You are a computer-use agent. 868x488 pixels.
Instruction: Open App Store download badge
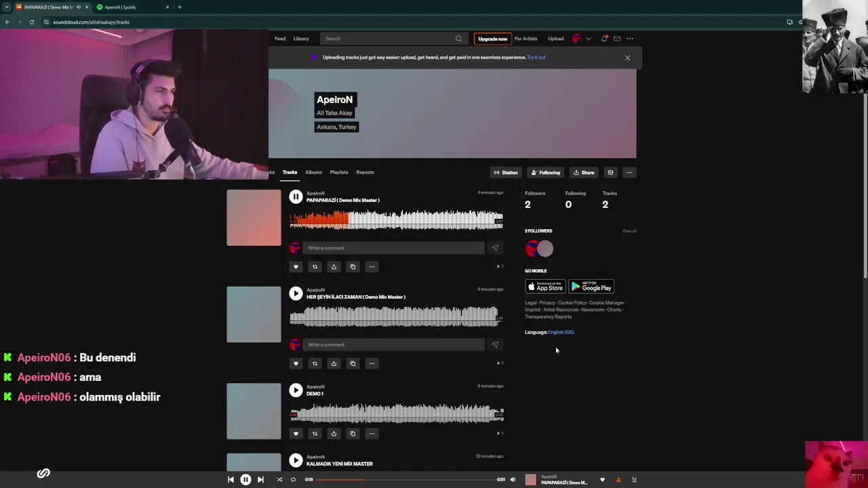point(545,287)
